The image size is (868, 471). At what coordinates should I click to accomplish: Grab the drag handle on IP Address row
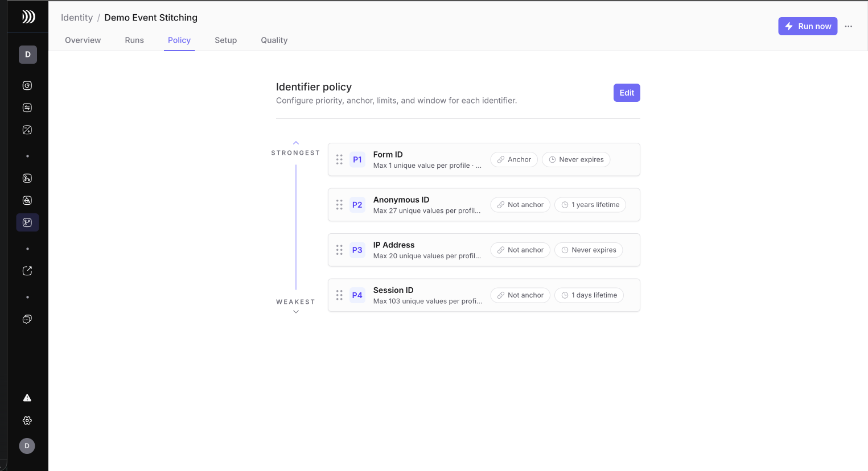(339, 250)
